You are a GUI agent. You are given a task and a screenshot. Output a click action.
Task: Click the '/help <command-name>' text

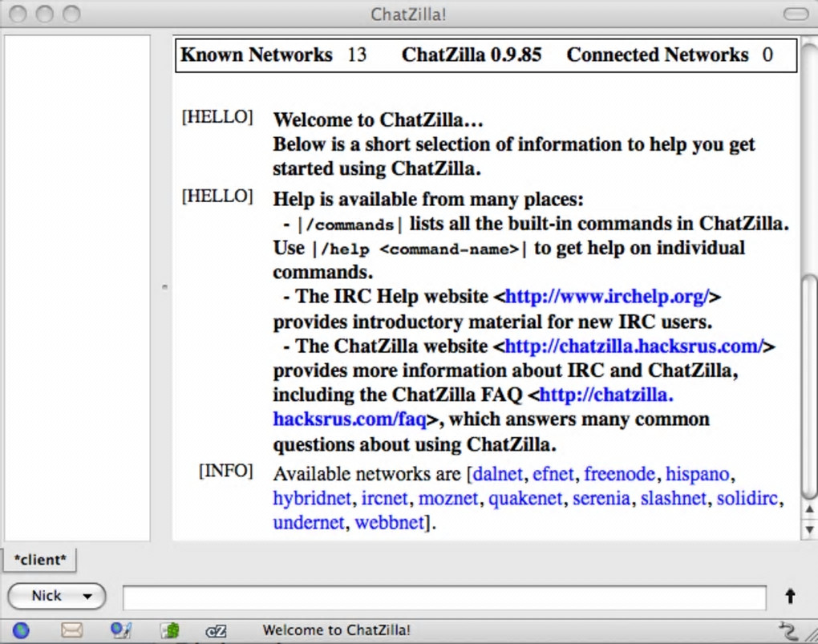[x=420, y=249]
